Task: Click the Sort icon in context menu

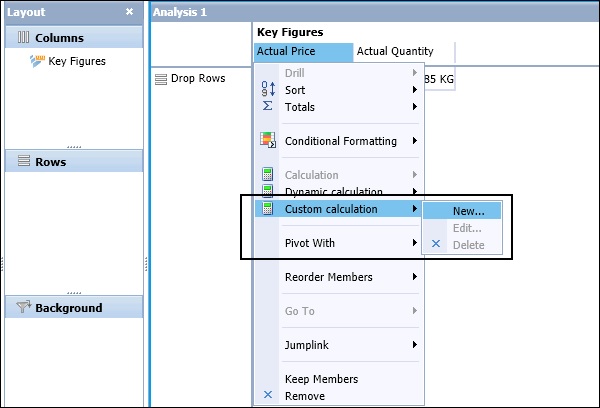Action: tap(267, 90)
